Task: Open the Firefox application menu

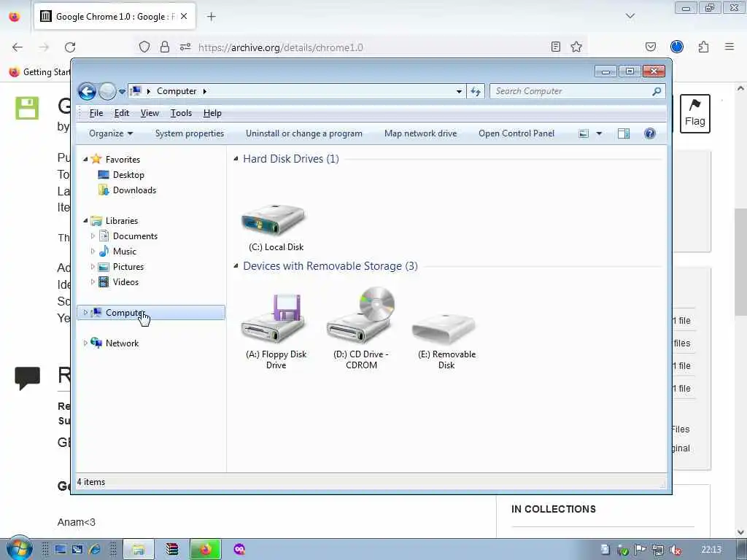Action: 729,47
